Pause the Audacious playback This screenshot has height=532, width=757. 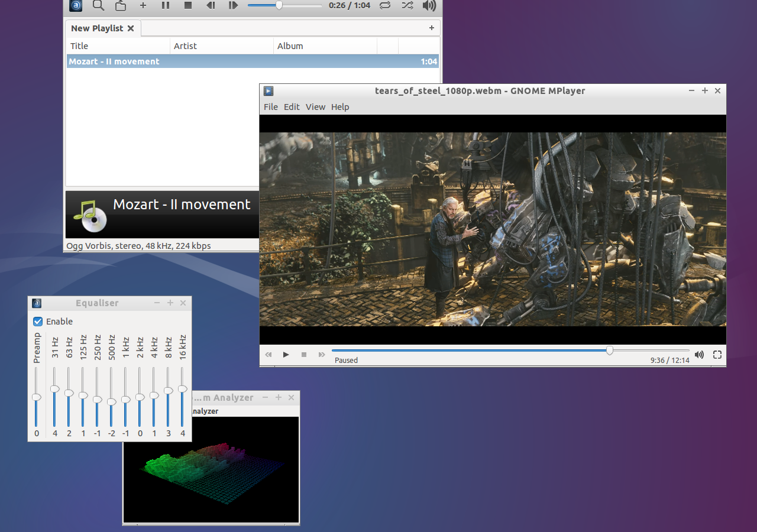coord(166,5)
